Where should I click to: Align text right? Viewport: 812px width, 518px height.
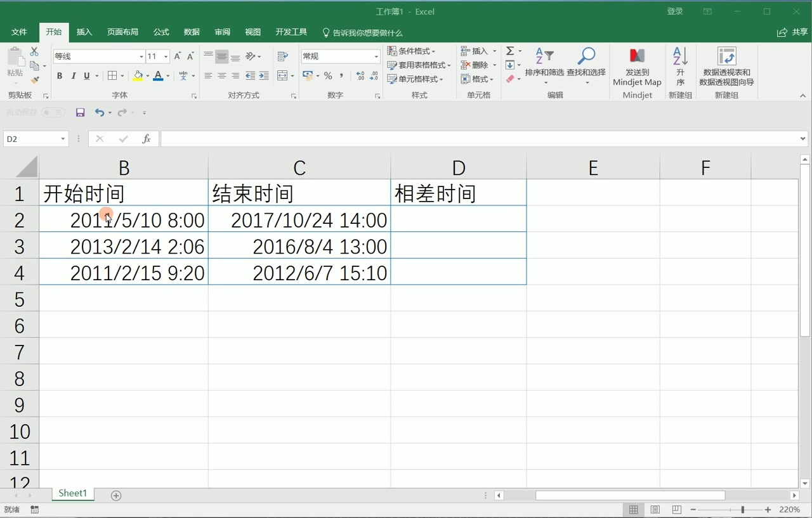(x=235, y=76)
